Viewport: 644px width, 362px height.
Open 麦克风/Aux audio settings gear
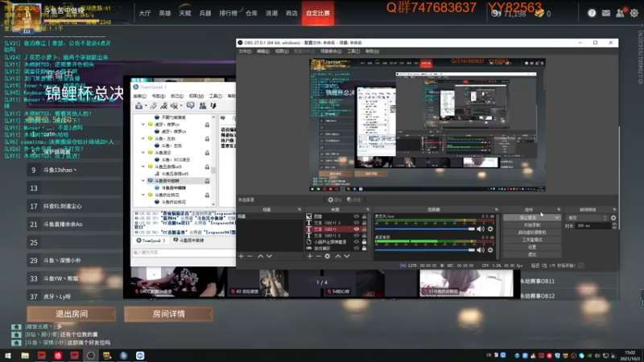pos(490,229)
